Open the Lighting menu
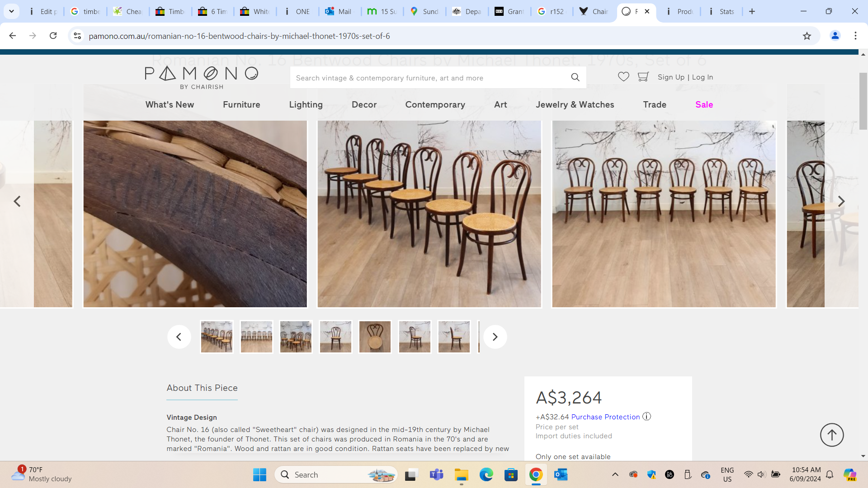 tap(306, 105)
